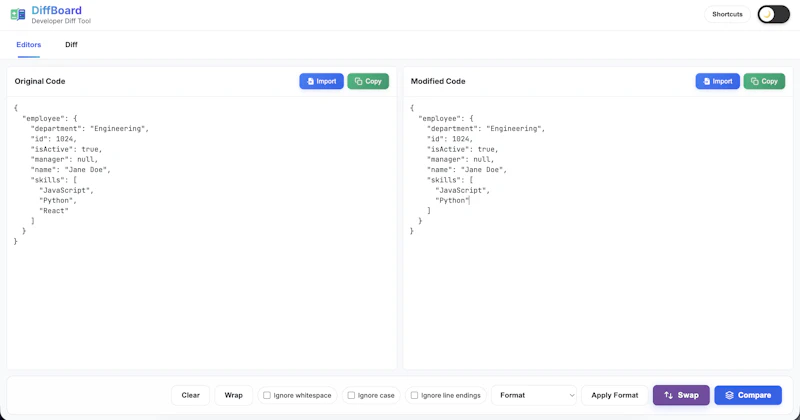The image size is (800, 420).
Task: Open the Shortcuts panel
Action: tap(727, 14)
